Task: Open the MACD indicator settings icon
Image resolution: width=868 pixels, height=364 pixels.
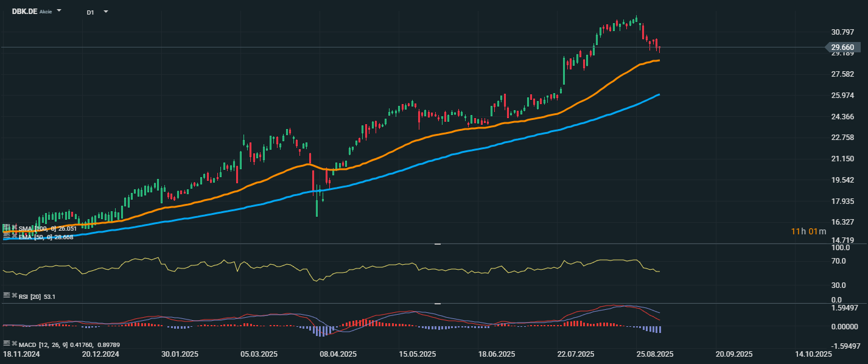Action: [x=6, y=344]
